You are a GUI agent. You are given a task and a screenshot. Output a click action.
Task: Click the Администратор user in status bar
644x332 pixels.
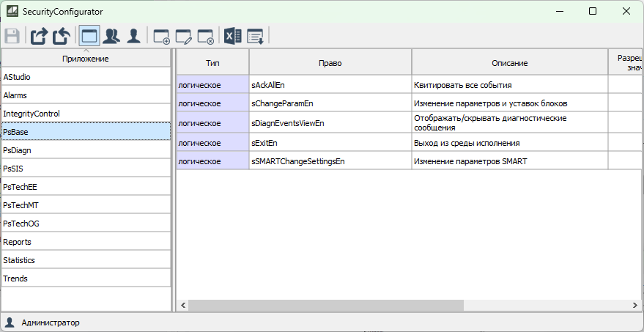50,322
